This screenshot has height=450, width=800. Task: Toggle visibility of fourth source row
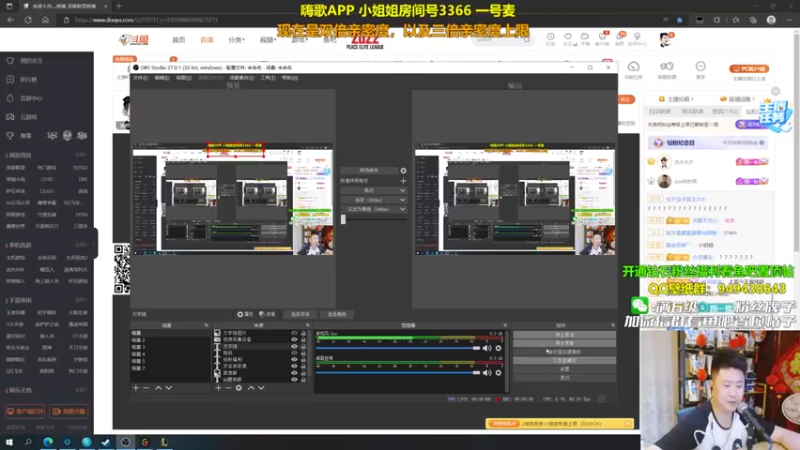pyautogui.click(x=294, y=353)
